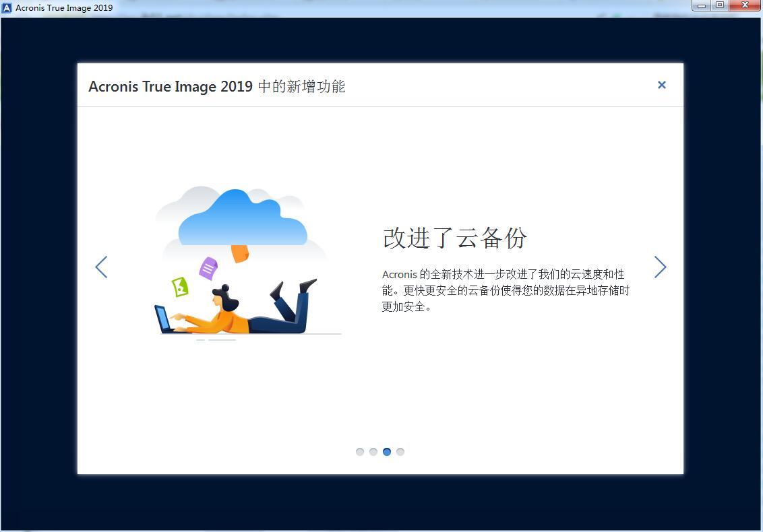Click the Acronis True Image icon in the title bar
Viewport: 763px width, 532px height.
pos(8,7)
